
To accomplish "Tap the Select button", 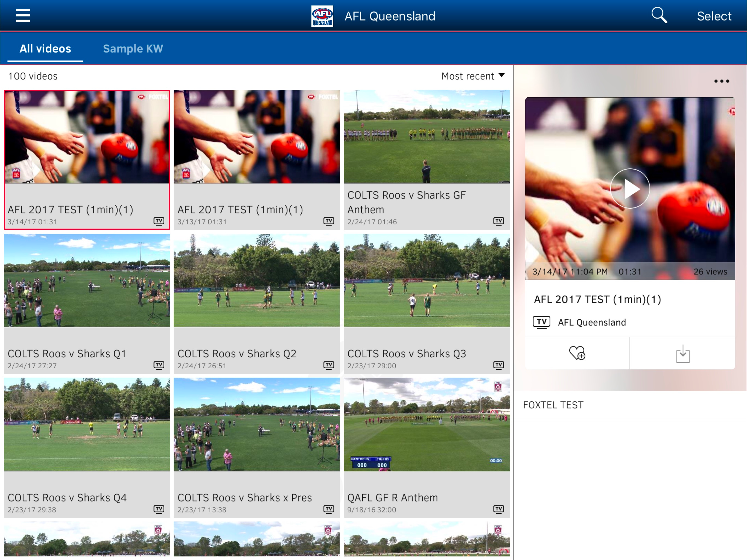I will point(714,16).
